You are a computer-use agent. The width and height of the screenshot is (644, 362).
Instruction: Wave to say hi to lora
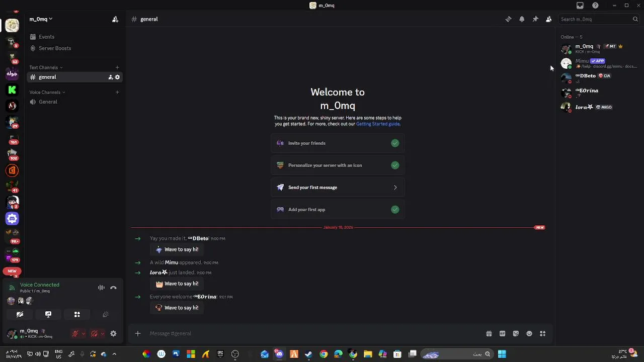pyautogui.click(x=177, y=284)
